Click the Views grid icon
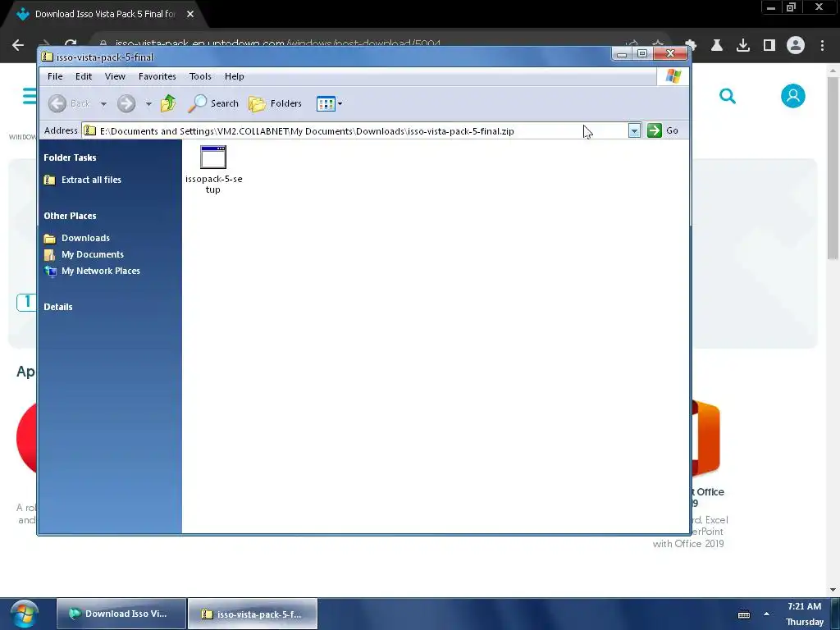This screenshot has height=630, width=840. click(326, 103)
